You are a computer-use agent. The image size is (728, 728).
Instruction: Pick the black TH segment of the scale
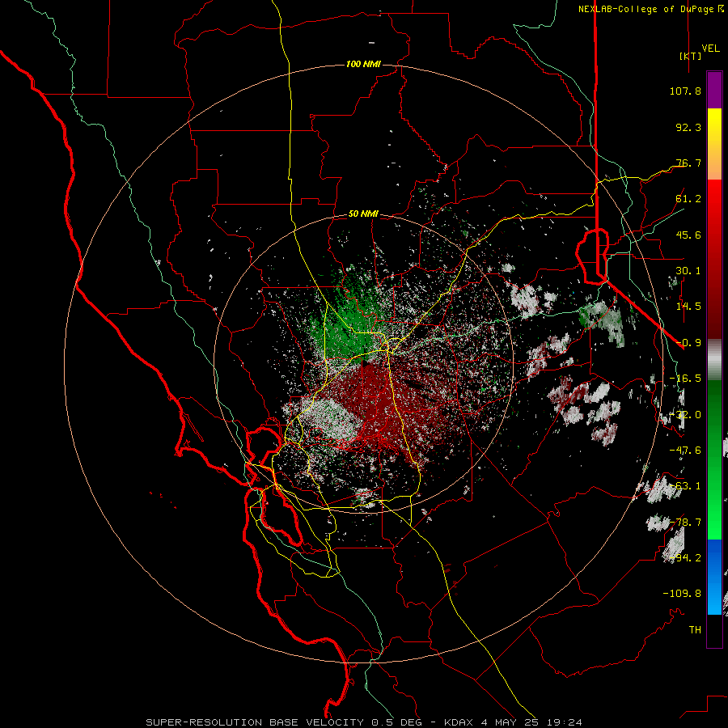coord(714,630)
